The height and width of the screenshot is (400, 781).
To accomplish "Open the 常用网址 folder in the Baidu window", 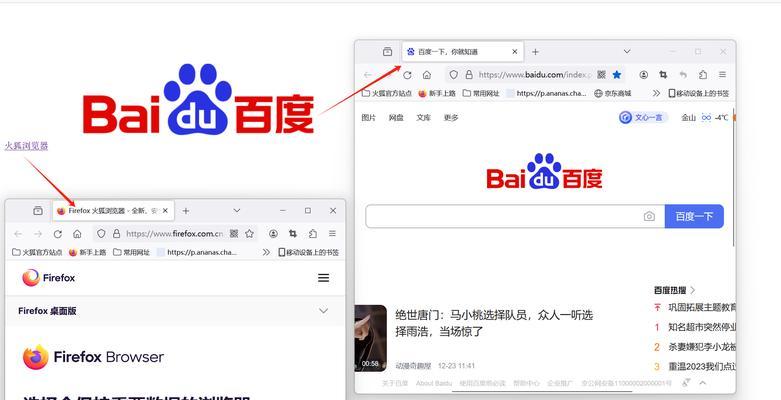I will coord(481,93).
